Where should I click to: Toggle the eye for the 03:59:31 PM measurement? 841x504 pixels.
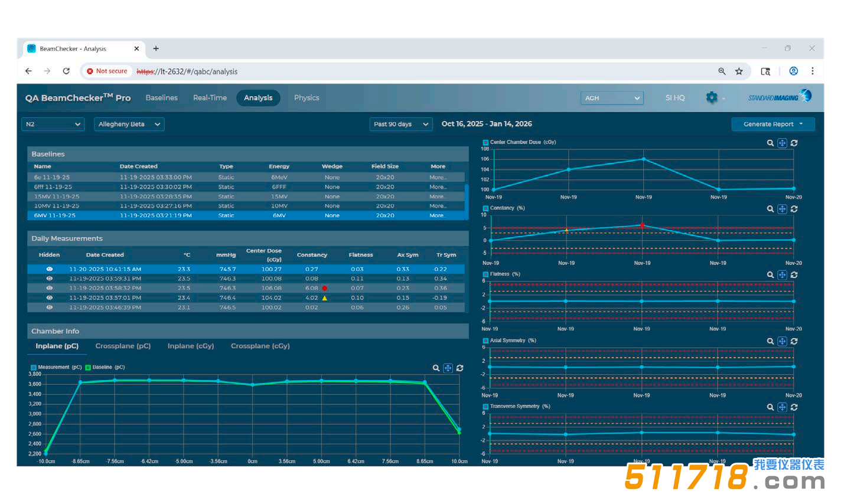50,279
